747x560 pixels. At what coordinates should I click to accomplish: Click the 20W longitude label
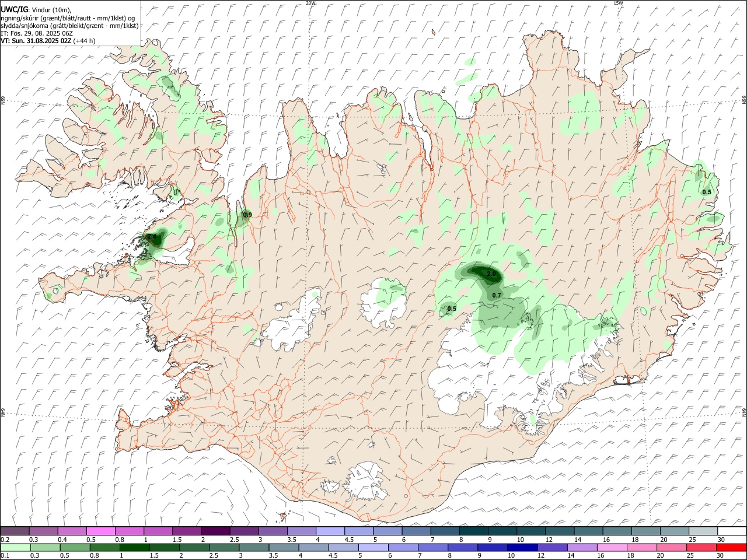click(310, 3)
